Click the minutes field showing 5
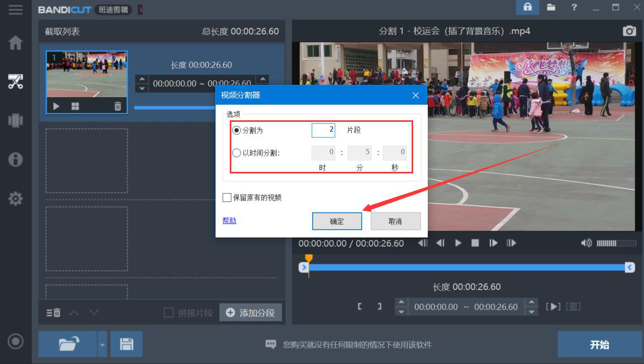This screenshot has height=364, width=644. [x=359, y=153]
